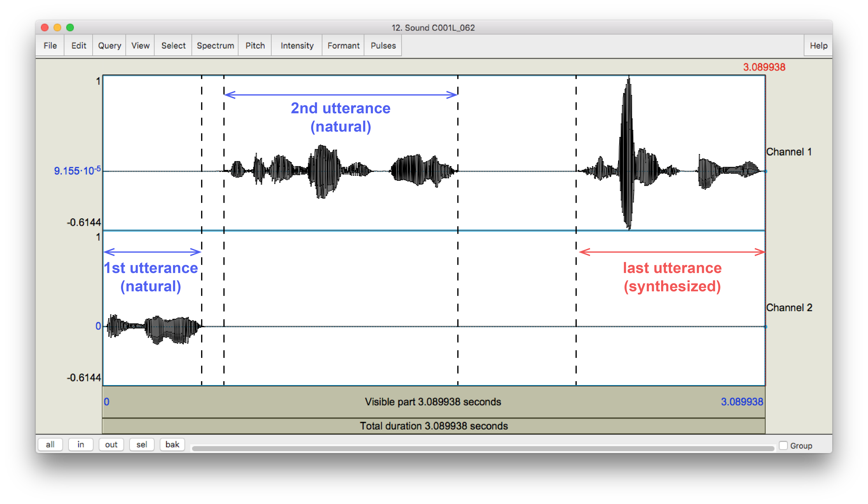Click the window title '12. Sound C001L_062'
The image size is (868, 504).
coord(433,28)
